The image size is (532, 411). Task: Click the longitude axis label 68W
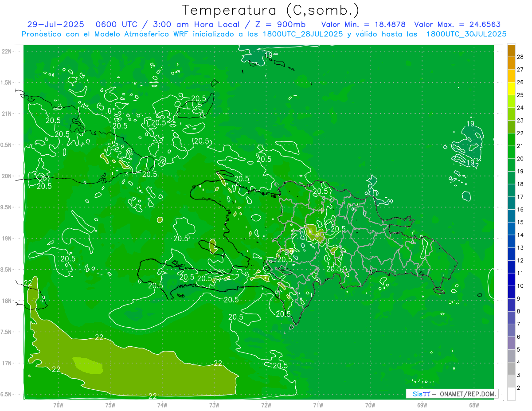474,405
